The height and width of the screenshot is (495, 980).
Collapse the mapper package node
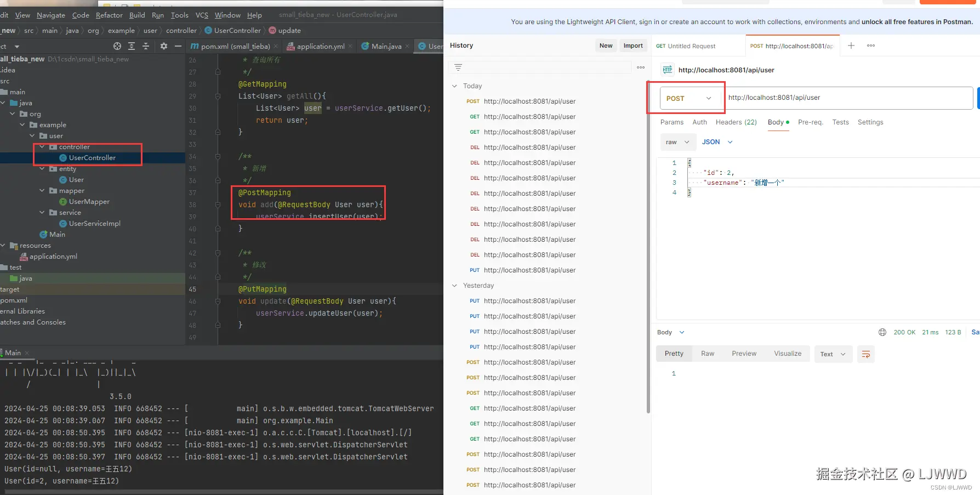tap(42, 191)
